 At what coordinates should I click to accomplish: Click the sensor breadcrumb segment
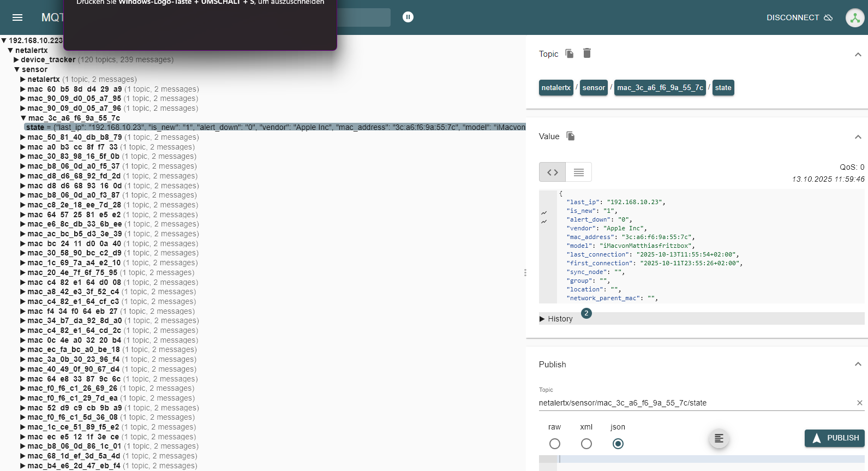594,88
